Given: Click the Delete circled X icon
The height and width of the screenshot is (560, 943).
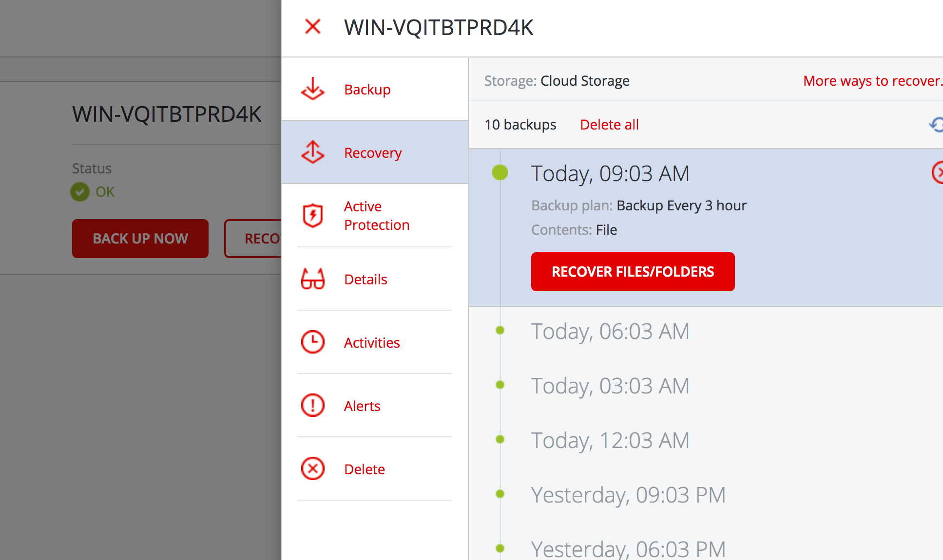Looking at the screenshot, I should point(312,469).
